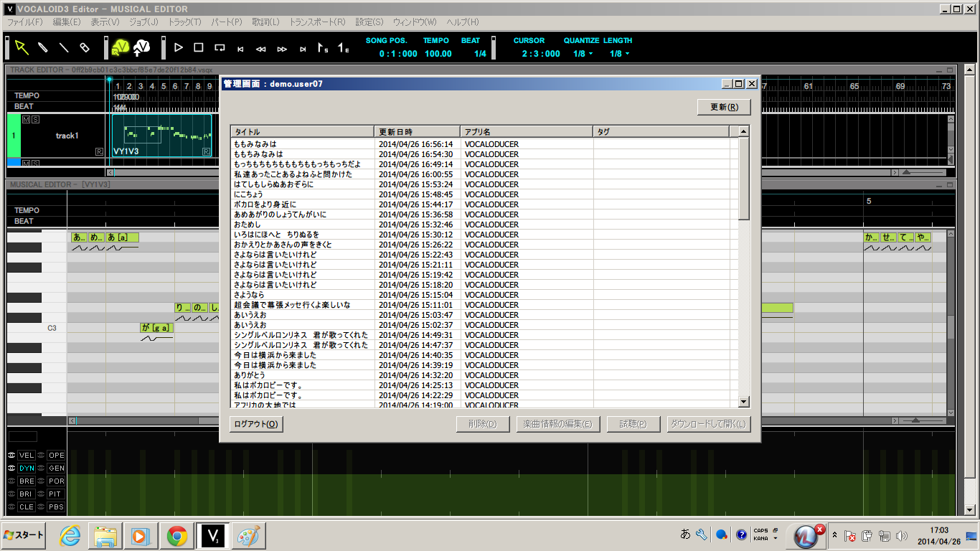Click Track Editor horizontal scroll left arrow
Viewport: 980px width, 551px height.
point(110,172)
